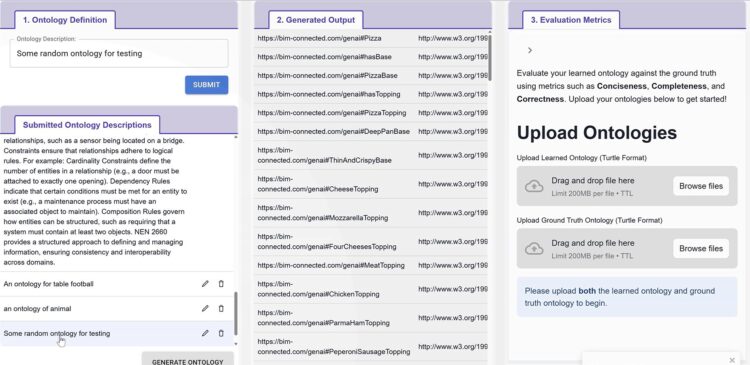This screenshot has height=365, width=750.
Task: Click the Learned Ontology upload cloud icon
Action: (534, 186)
